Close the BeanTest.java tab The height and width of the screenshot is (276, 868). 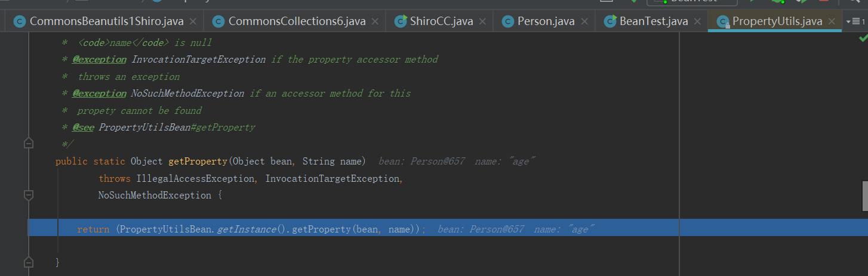[697, 21]
